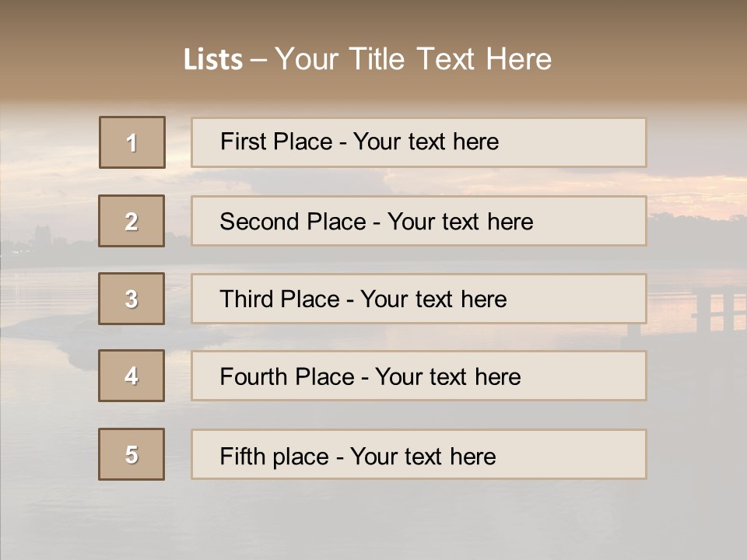Place cursor in 'Fourth Place' text
This screenshot has height=560, width=747.
(x=287, y=376)
